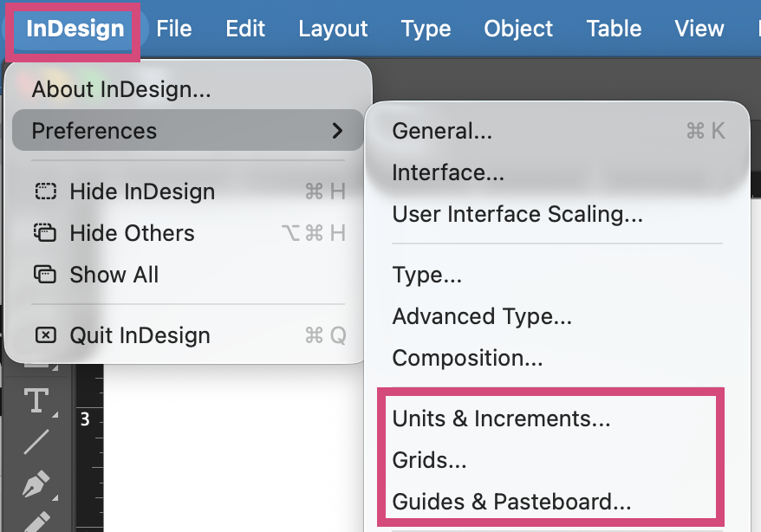This screenshot has height=532, width=761.
Task: Open the View menu
Action: point(699,29)
